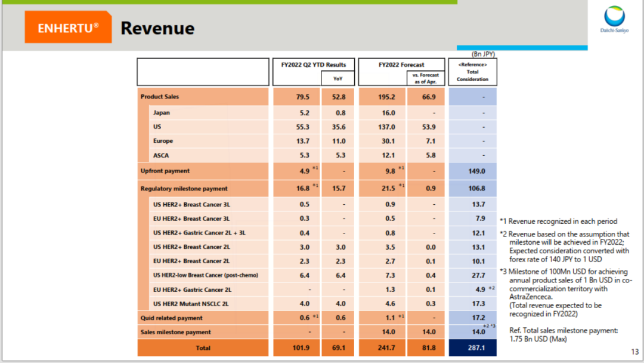Click the slide page number 13

coord(634,352)
